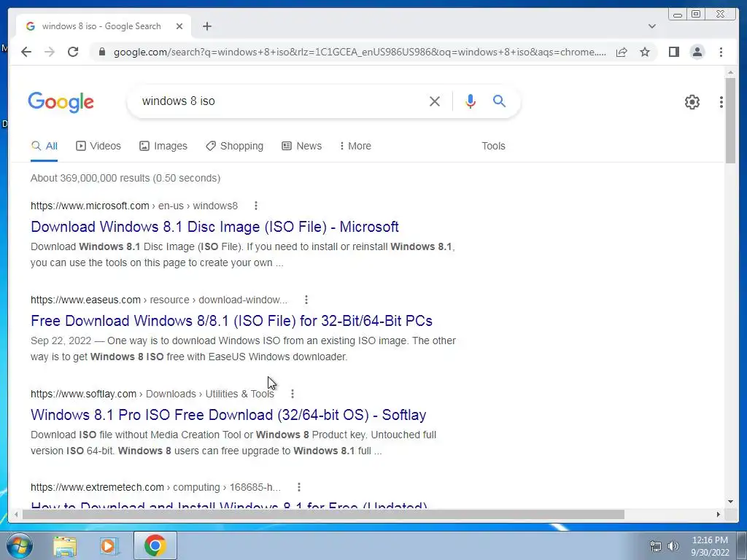View site information padlock icon

pos(101,52)
